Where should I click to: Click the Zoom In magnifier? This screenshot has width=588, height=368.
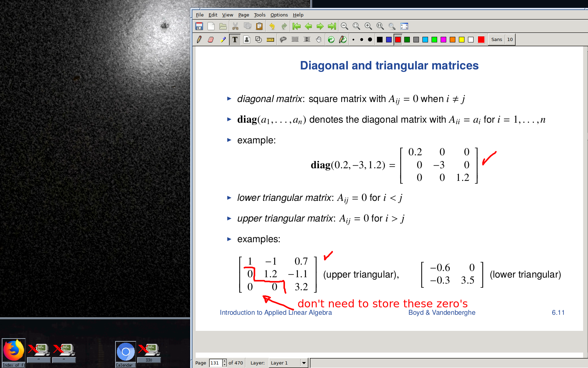pos(368,26)
